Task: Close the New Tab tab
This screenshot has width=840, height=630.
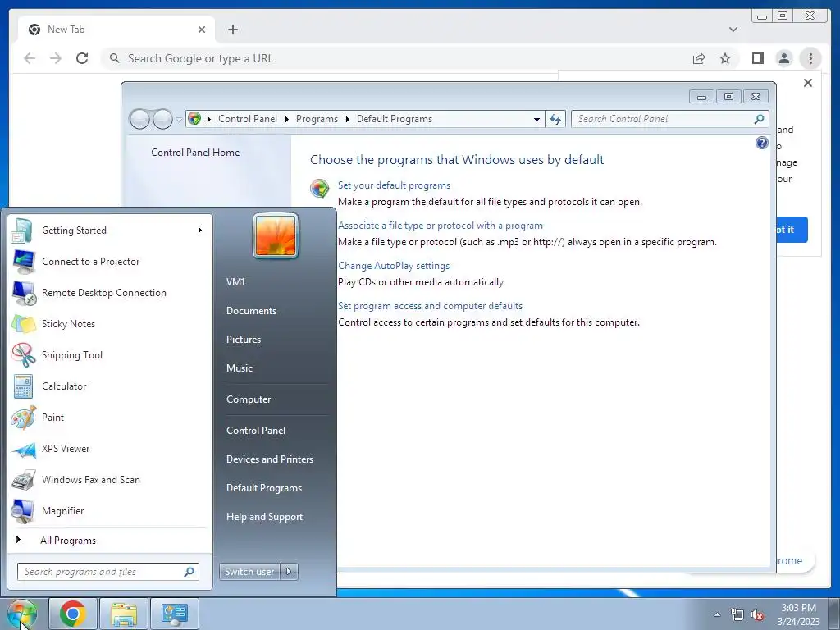Action: pyautogui.click(x=202, y=30)
